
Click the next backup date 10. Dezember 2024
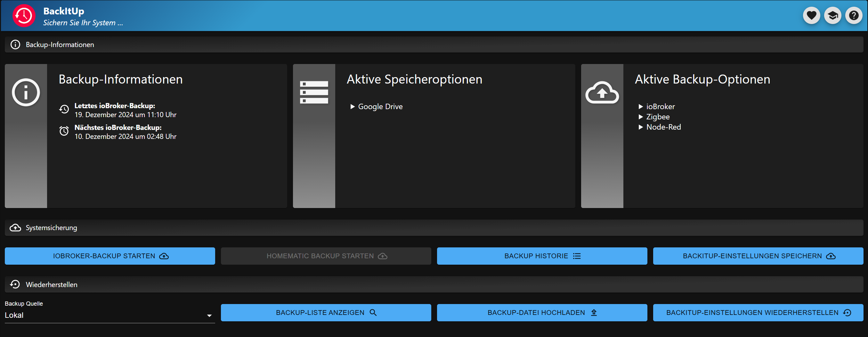tap(125, 137)
